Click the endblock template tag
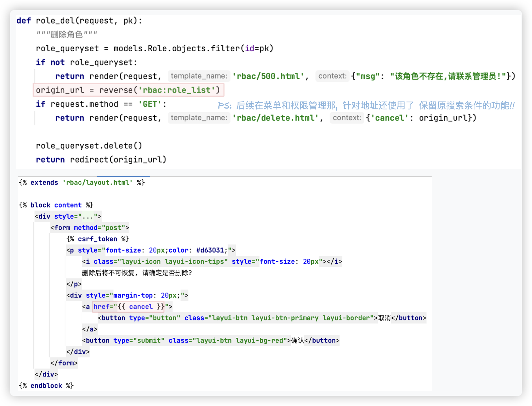The height and width of the screenshot is (406, 532). point(46,386)
